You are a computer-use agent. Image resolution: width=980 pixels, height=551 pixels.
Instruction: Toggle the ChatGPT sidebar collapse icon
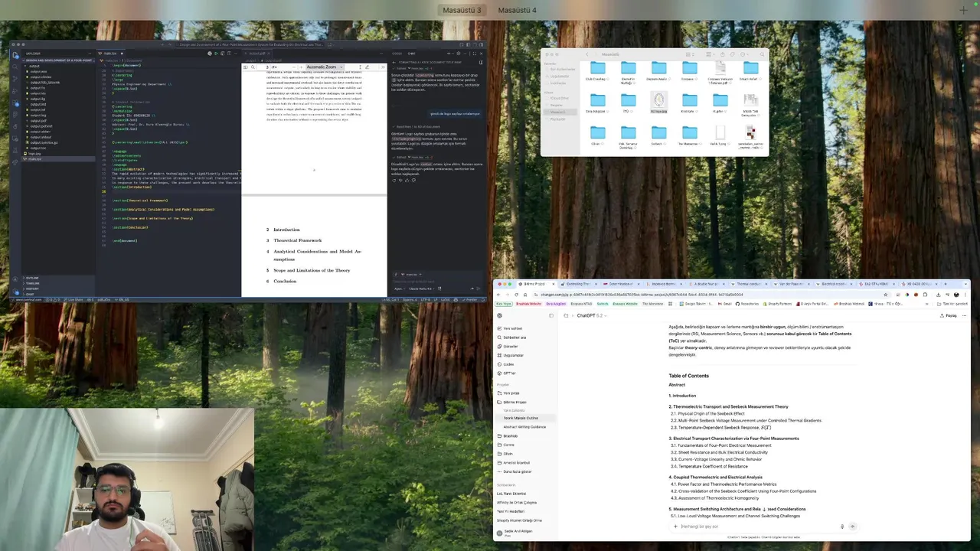tap(551, 315)
